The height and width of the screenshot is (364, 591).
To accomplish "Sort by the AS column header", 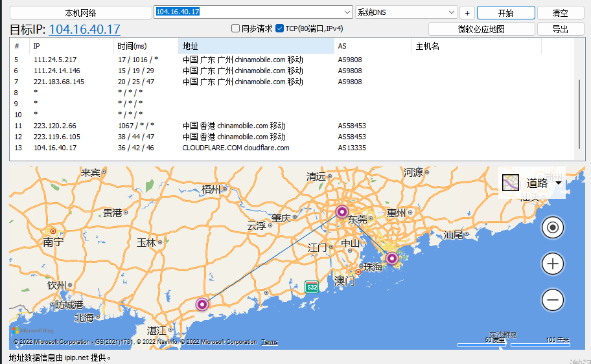I will click(373, 46).
